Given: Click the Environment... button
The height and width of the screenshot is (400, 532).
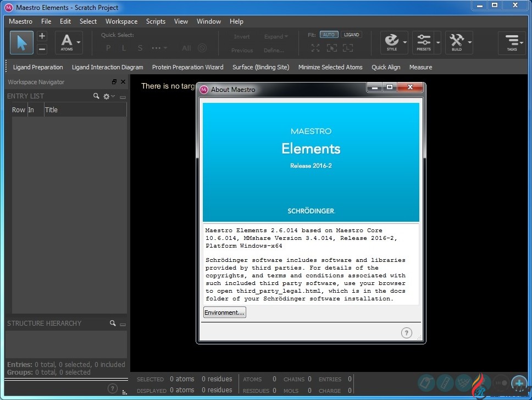Looking at the screenshot, I should coord(224,313).
